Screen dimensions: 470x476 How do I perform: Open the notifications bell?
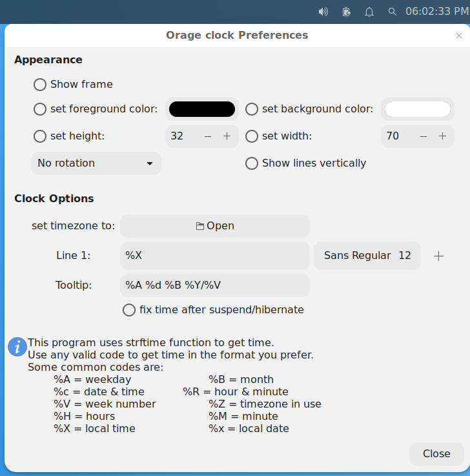[x=369, y=12]
